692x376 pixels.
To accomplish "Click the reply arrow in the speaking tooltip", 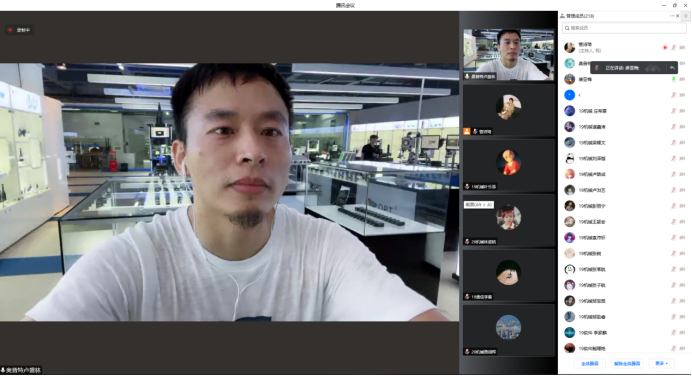I will (x=672, y=68).
